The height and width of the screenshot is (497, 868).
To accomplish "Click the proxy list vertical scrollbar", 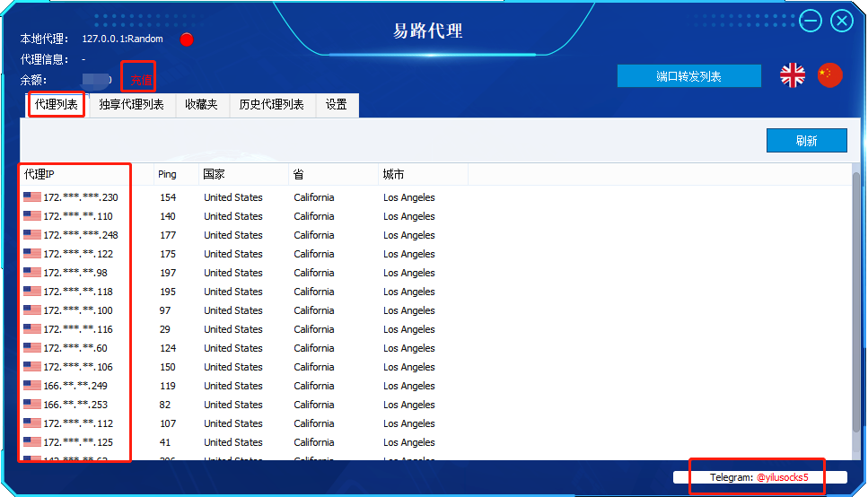I will click(x=855, y=269).
